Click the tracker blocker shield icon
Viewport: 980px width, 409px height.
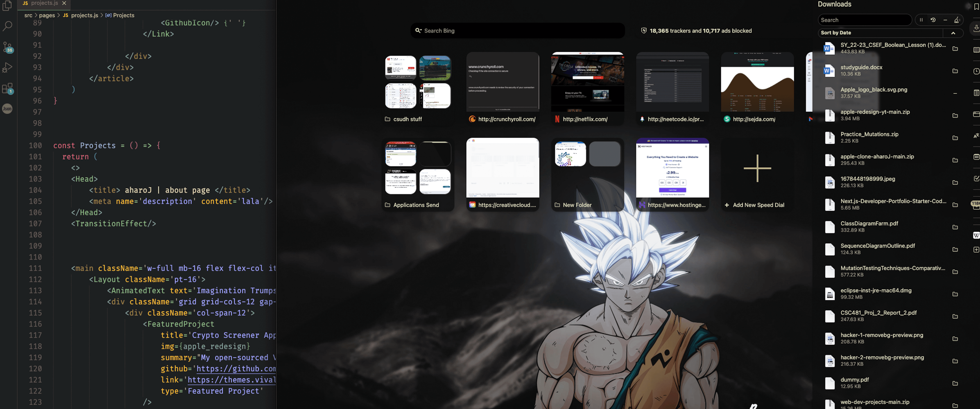644,30
